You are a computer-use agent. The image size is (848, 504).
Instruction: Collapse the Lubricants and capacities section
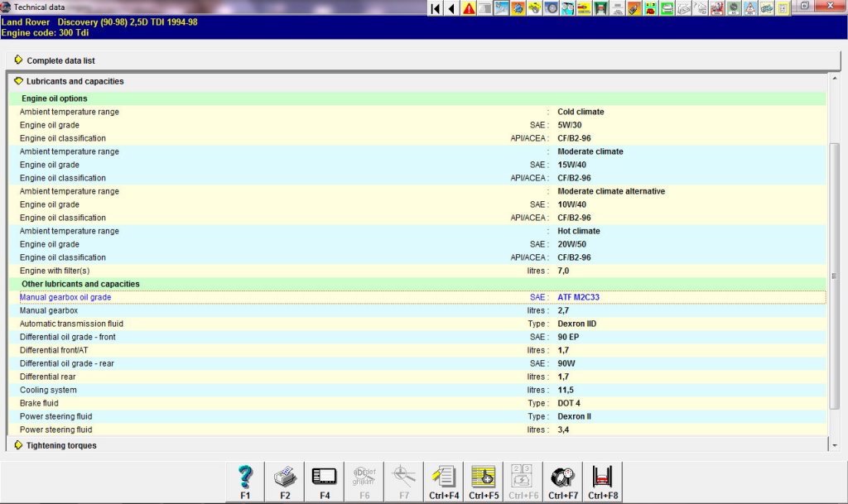(x=75, y=81)
